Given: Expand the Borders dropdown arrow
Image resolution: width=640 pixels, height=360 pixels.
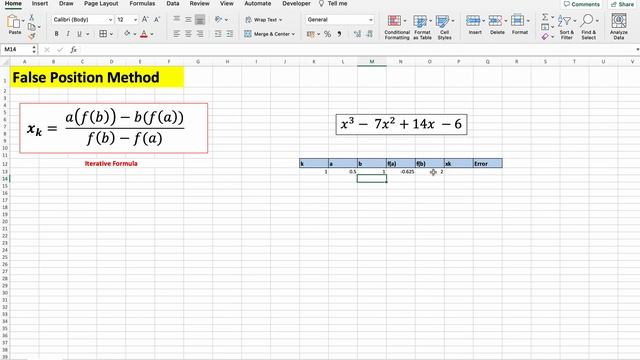Looking at the screenshot, I should (111, 34).
